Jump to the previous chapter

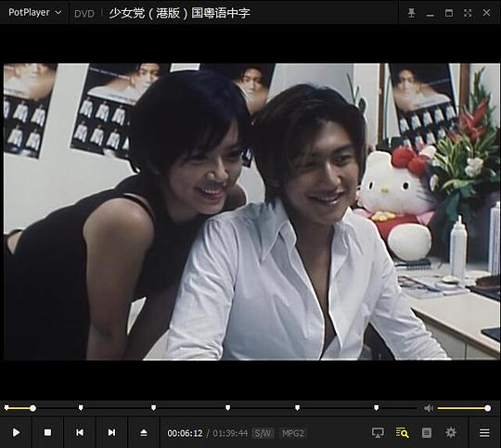[80, 432]
